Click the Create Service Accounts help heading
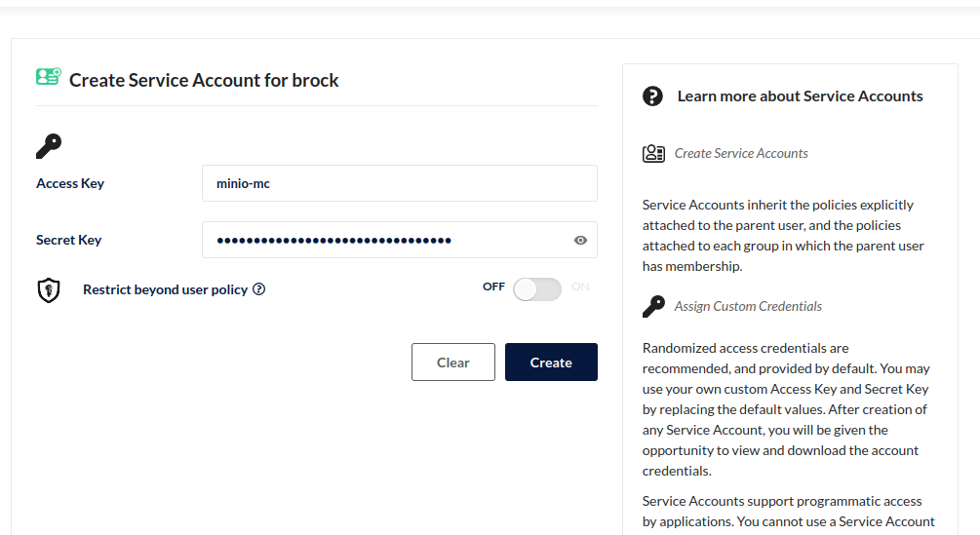This screenshot has height=535, width=980. click(741, 153)
